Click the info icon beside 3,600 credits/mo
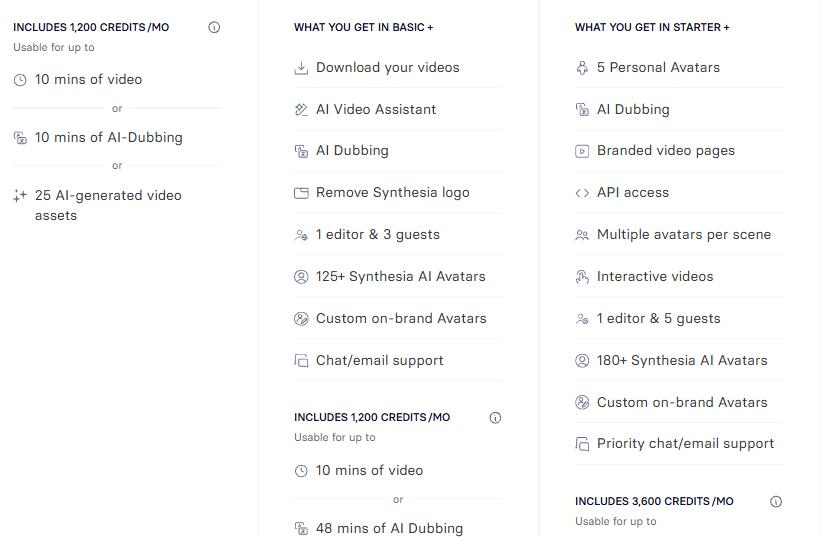This screenshot has width=820, height=537. pyautogui.click(x=776, y=502)
